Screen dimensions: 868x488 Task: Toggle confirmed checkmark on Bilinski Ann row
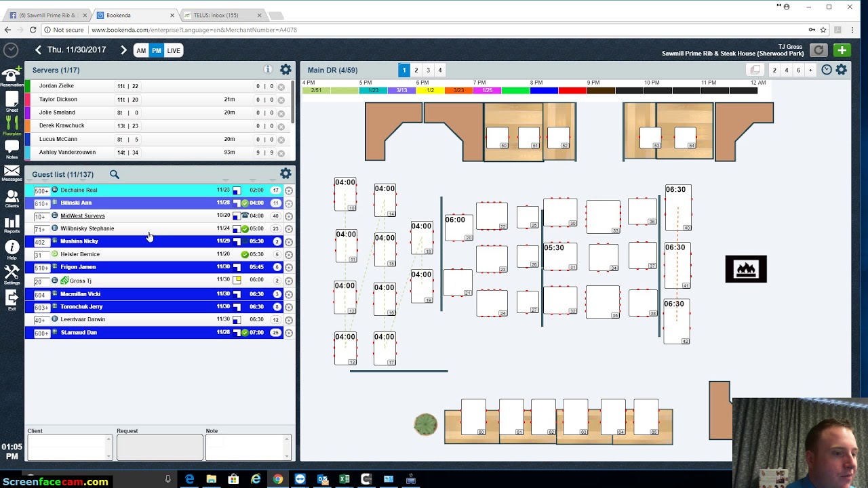click(x=245, y=203)
